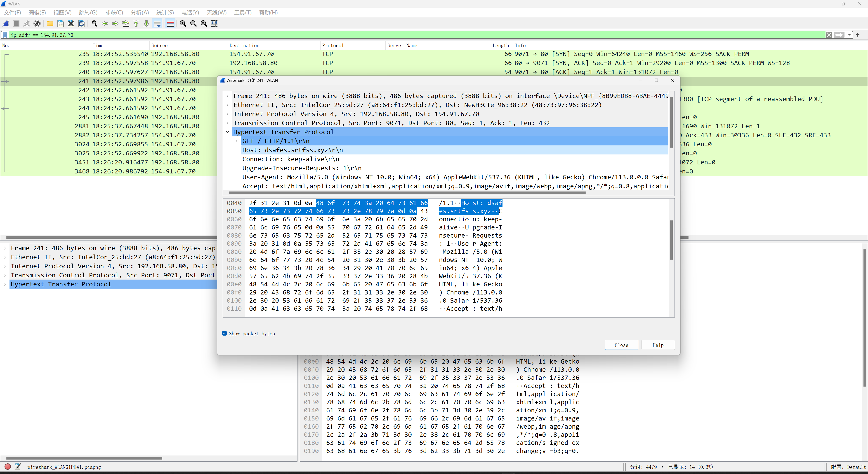Click the open capture file folder icon
The height and width of the screenshot is (474, 868).
50,23
